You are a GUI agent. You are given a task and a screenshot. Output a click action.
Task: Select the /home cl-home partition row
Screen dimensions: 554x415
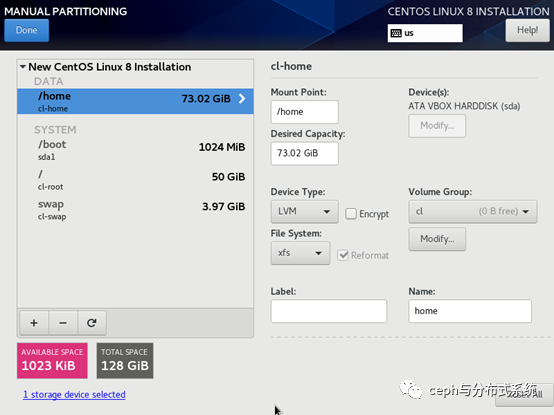click(135, 101)
